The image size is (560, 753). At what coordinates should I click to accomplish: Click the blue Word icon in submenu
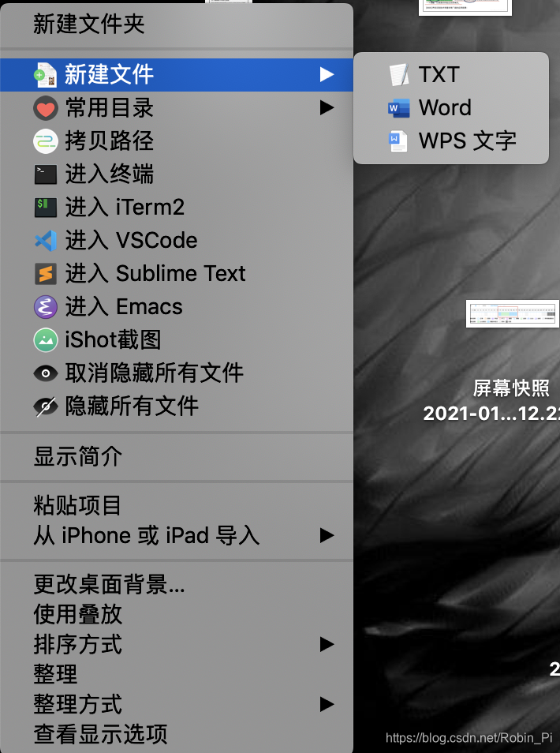point(399,108)
